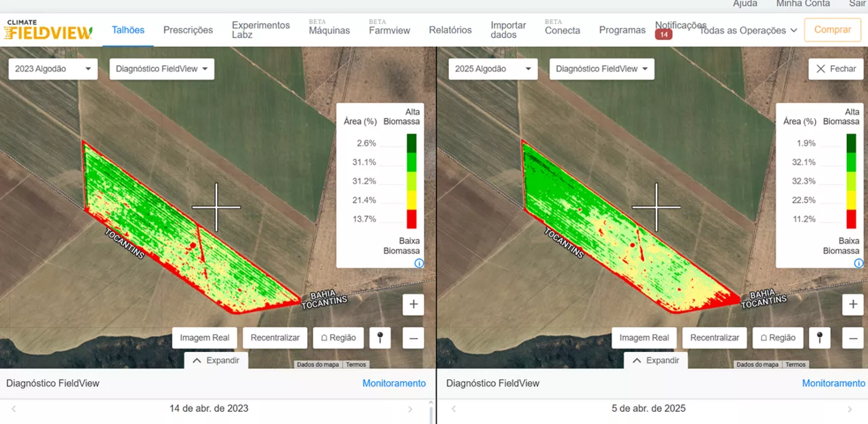Drop a pin on the right map
This screenshot has width=868, height=424.
pos(820,338)
